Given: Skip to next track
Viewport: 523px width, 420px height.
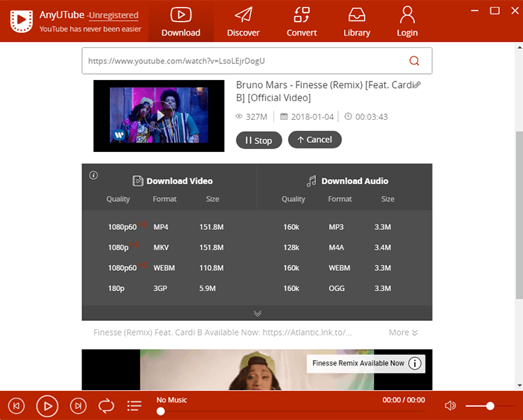Looking at the screenshot, I should (78, 405).
